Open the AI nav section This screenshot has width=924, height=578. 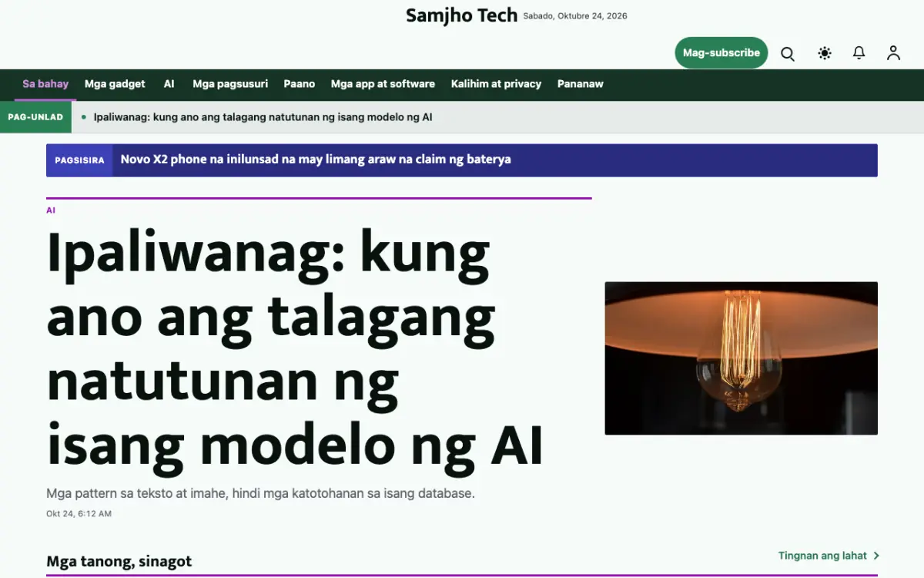click(169, 84)
